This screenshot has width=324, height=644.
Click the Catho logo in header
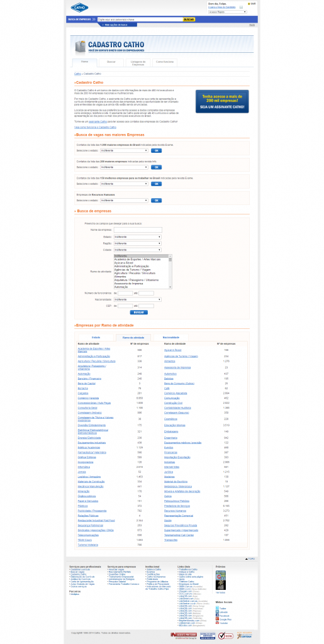tap(79, 8)
